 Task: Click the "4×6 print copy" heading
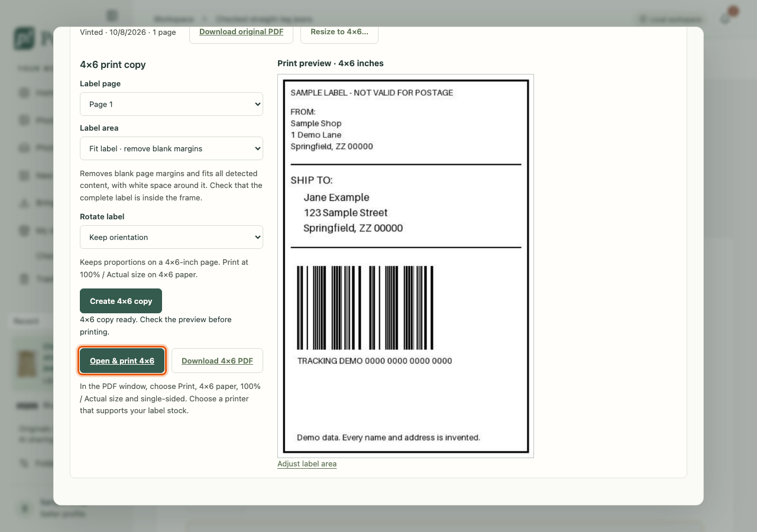[113, 64]
